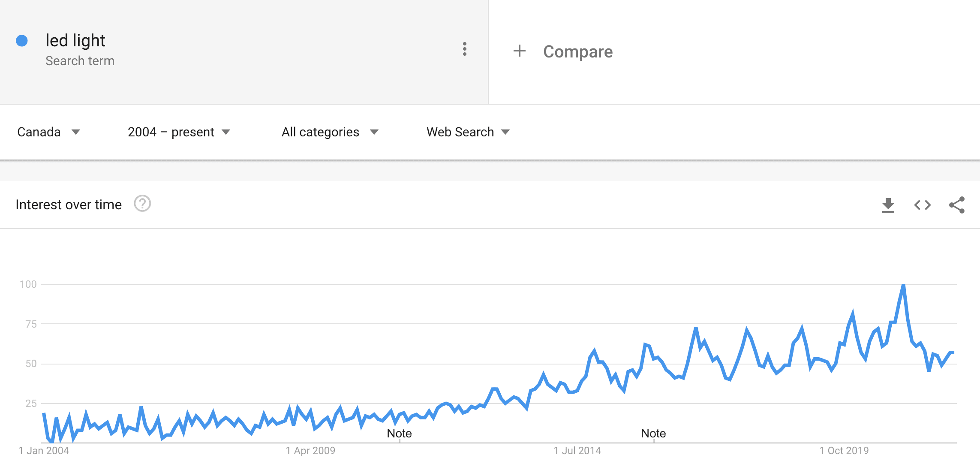Click the chart peak at value 100

point(903,286)
